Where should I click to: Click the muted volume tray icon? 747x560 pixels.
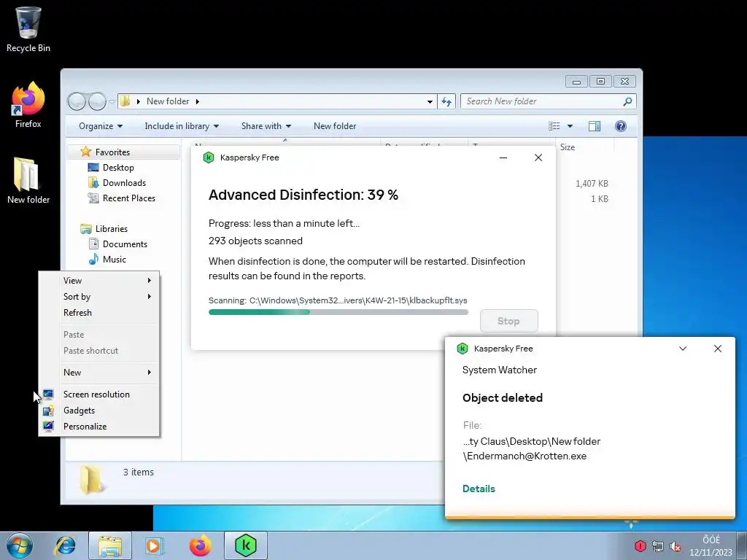click(x=675, y=546)
